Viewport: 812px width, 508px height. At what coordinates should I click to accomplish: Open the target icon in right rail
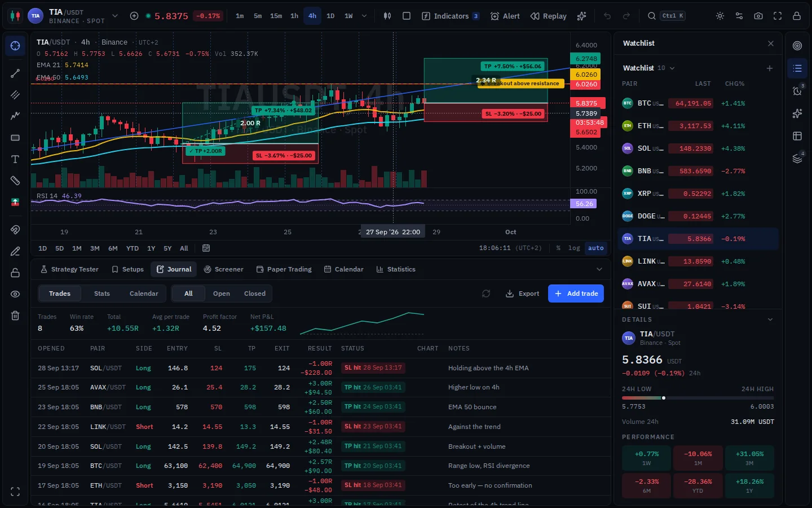[797, 46]
